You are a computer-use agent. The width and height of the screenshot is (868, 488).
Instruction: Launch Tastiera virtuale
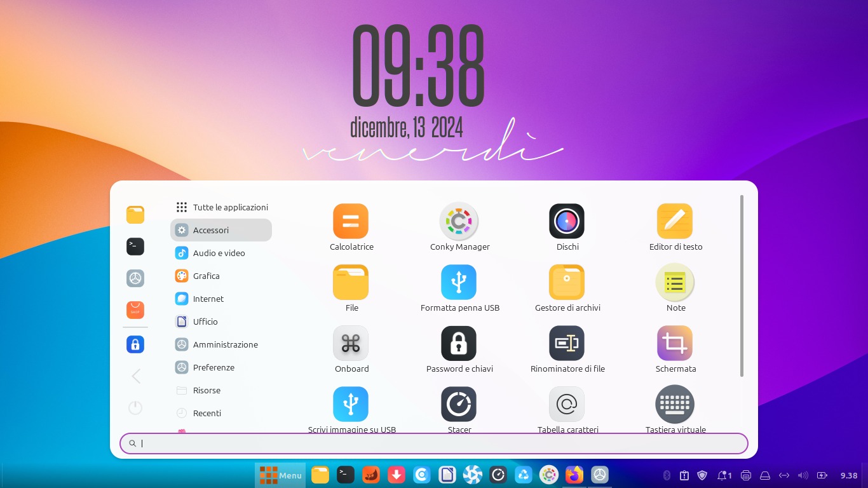tap(675, 410)
